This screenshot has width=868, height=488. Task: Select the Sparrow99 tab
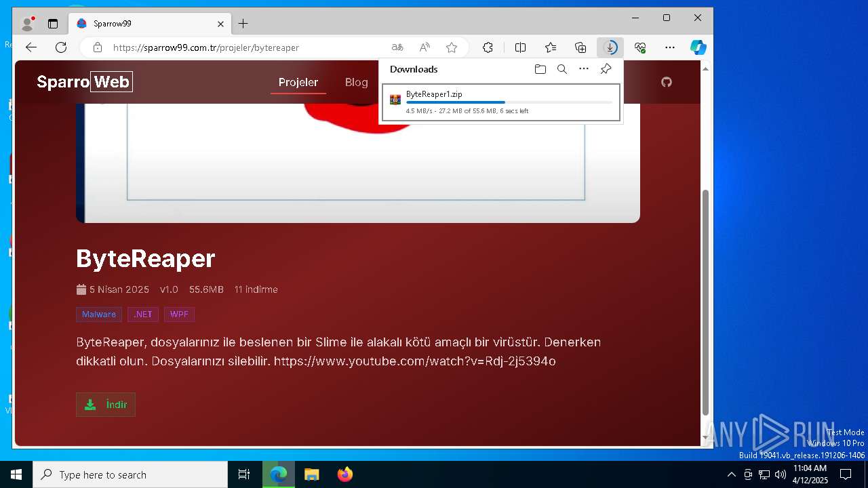pyautogui.click(x=150, y=24)
